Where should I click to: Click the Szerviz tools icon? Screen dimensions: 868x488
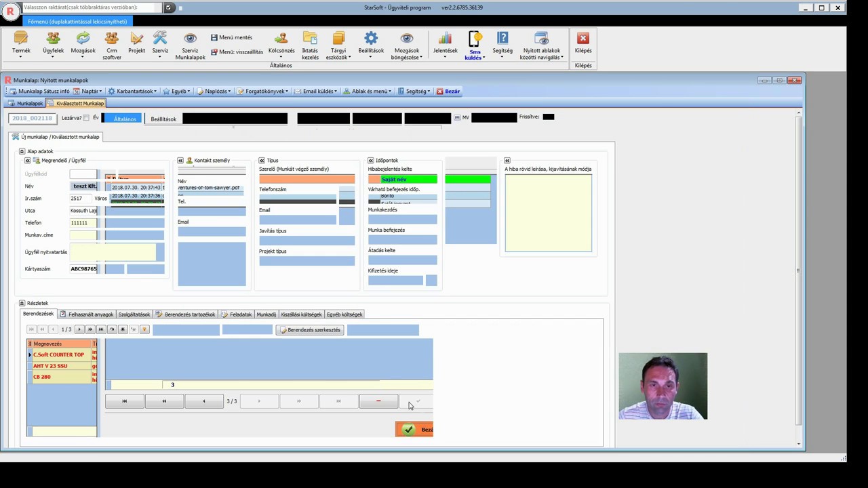point(160,43)
